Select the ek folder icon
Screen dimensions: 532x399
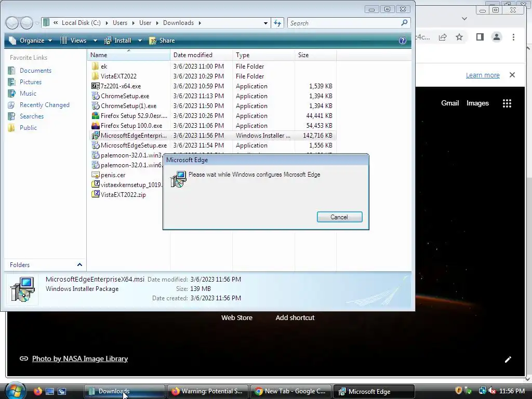(x=96, y=66)
